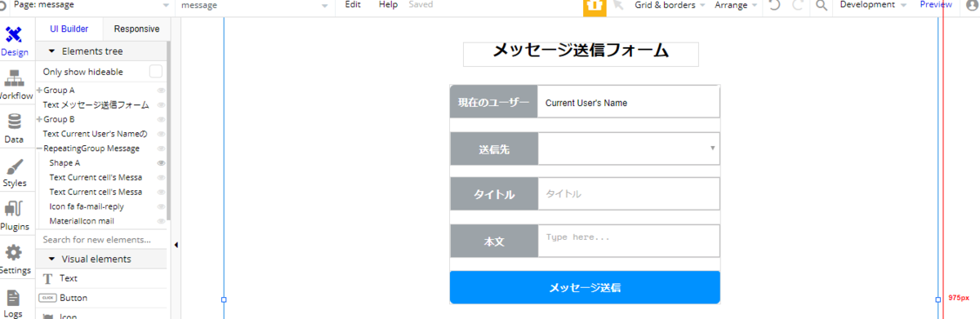Toggle visibility of Shape A
The height and width of the screenshot is (319, 980).
tap(161, 163)
